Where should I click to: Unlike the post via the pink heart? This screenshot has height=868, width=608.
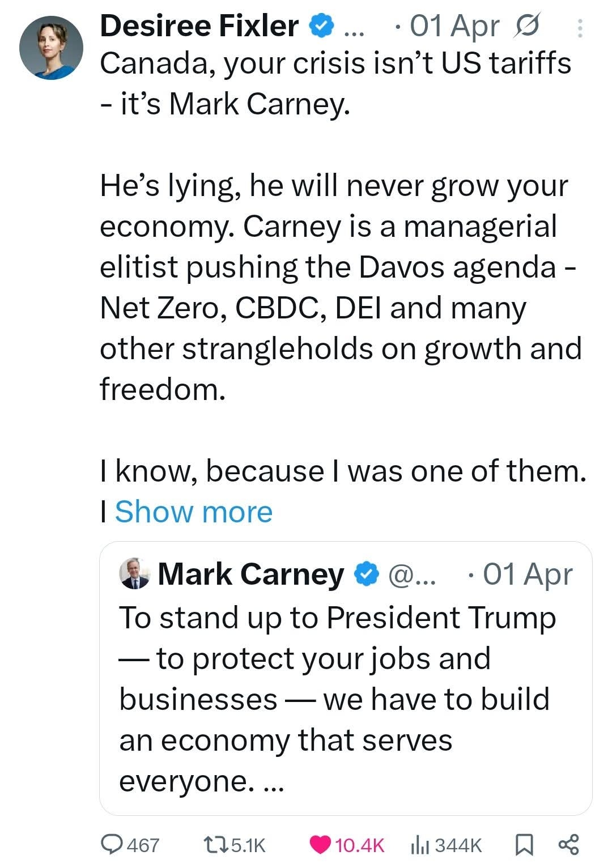click(320, 845)
